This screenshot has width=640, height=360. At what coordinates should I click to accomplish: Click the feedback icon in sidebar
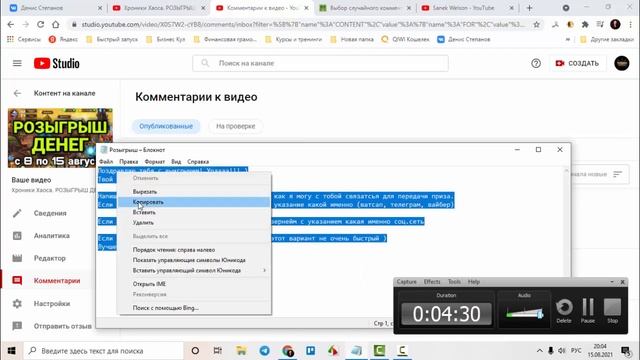coord(17,326)
